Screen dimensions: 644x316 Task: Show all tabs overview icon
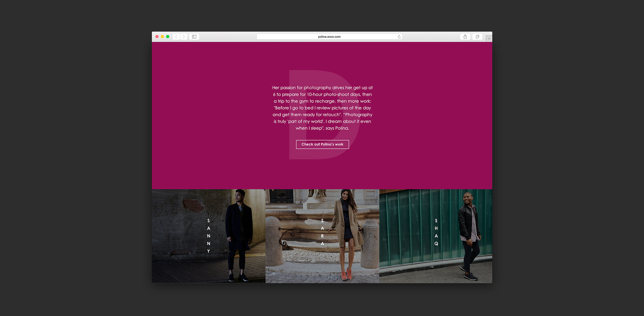click(477, 37)
